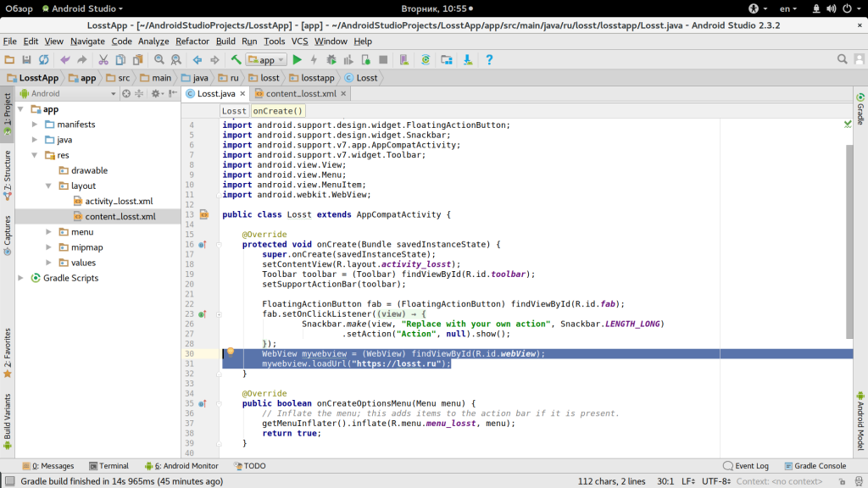This screenshot has width=868, height=488.
Task: Expand the Gradle Scripts node
Action: (x=21, y=278)
